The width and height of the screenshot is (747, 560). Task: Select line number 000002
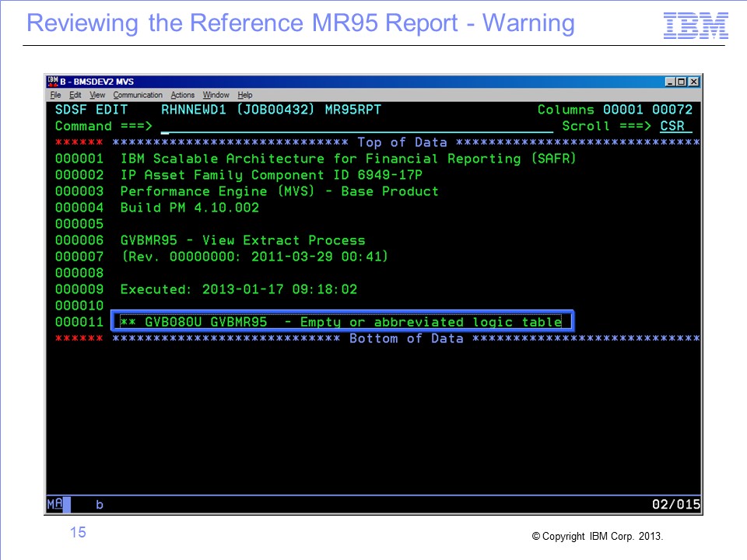click(x=79, y=175)
